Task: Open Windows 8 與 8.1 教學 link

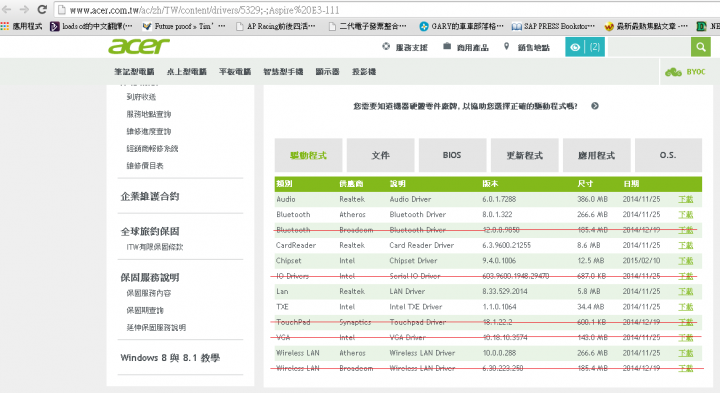Action: 170,358
